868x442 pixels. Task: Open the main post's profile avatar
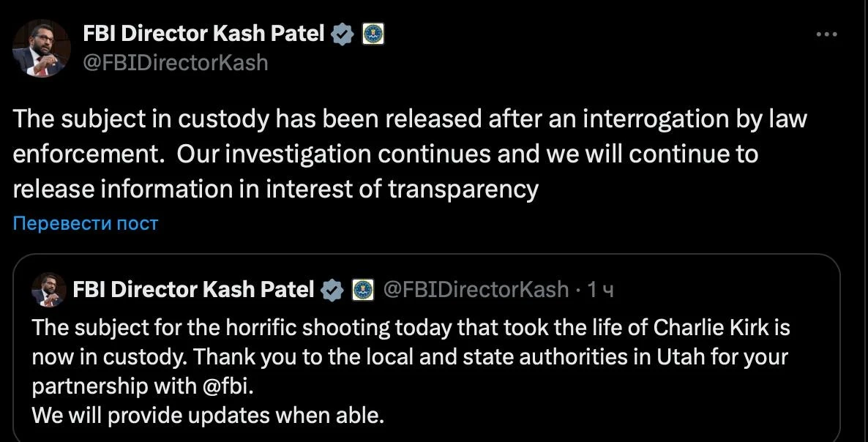click(x=40, y=48)
